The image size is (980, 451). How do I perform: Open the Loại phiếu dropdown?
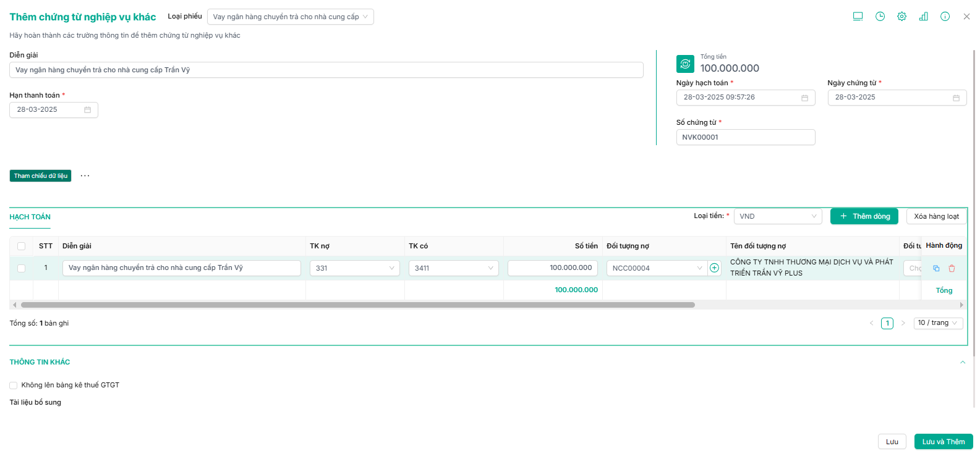coord(290,17)
